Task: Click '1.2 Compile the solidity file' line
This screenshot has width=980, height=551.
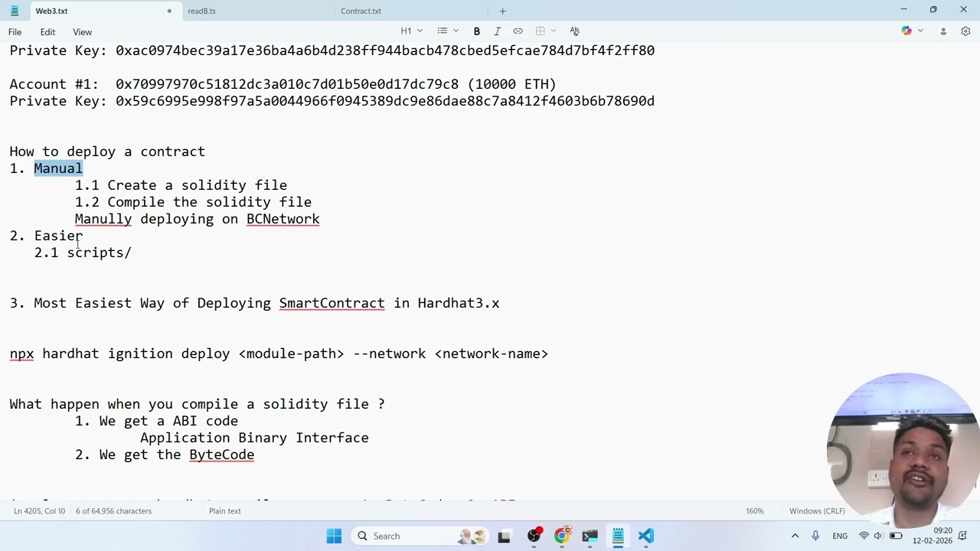Action: (193, 202)
